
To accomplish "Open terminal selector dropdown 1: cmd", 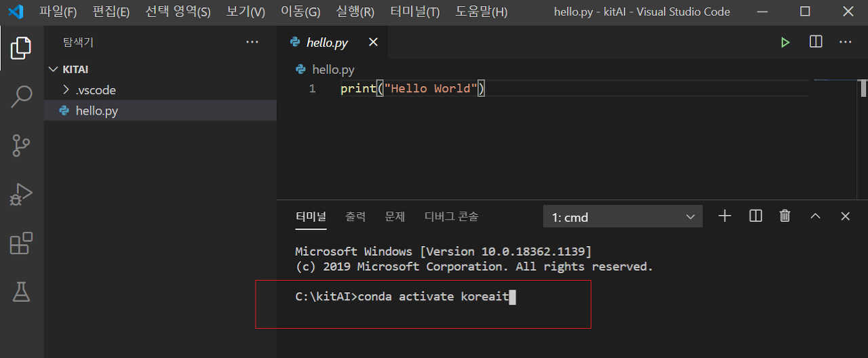I will tap(623, 217).
